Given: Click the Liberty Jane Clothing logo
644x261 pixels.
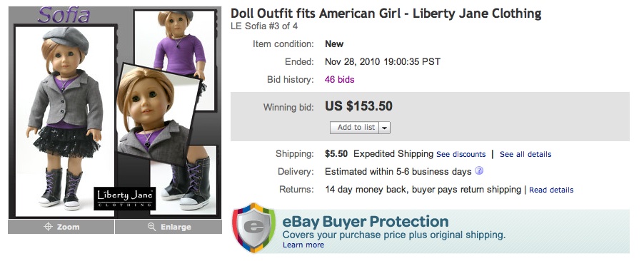Looking at the screenshot, I should [x=125, y=199].
